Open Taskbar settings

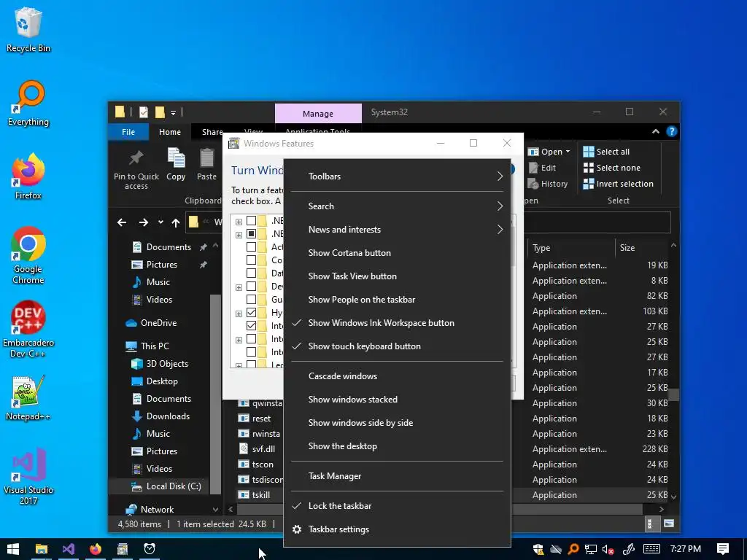[x=397, y=529]
